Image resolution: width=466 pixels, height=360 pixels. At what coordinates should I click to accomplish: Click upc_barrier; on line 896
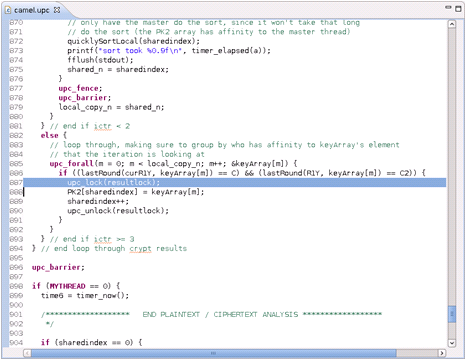click(58, 267)
